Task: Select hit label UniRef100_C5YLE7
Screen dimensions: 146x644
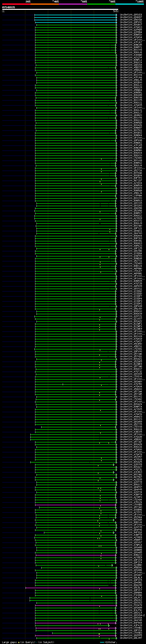Action: 131,271
